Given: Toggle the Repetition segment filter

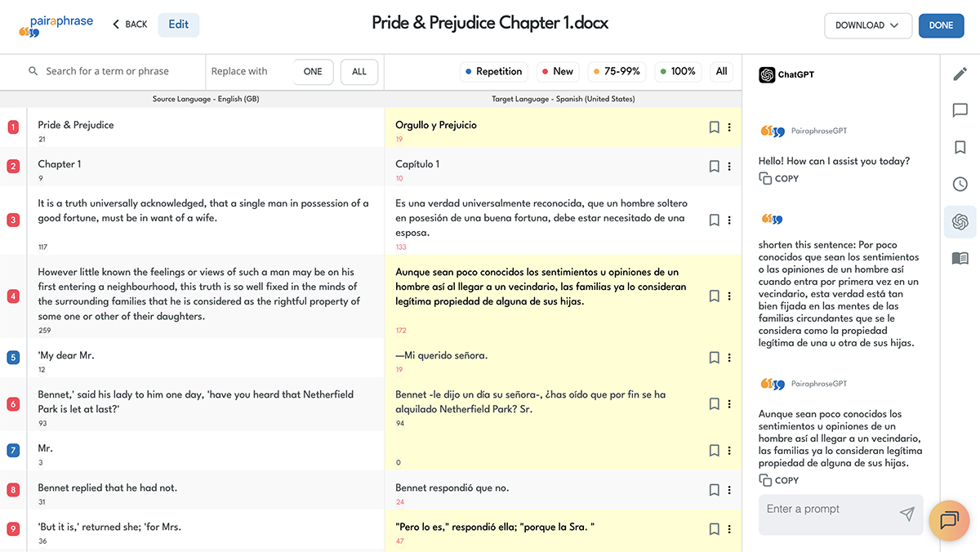Looking at the screenshot, I should tap(493, 72).
